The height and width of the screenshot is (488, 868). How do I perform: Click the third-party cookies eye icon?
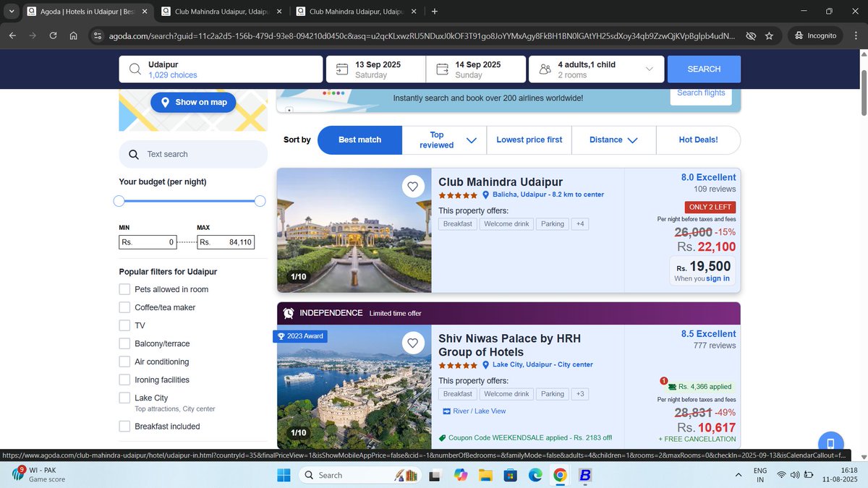click(751, 35)
